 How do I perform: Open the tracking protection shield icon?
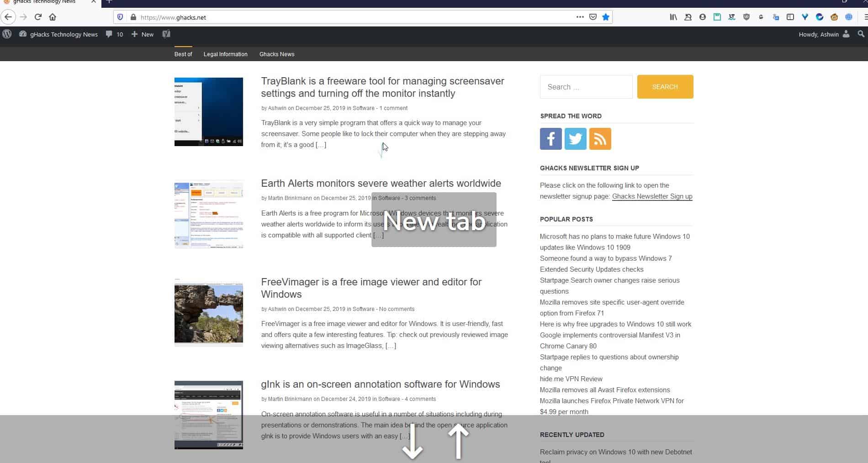120,17
